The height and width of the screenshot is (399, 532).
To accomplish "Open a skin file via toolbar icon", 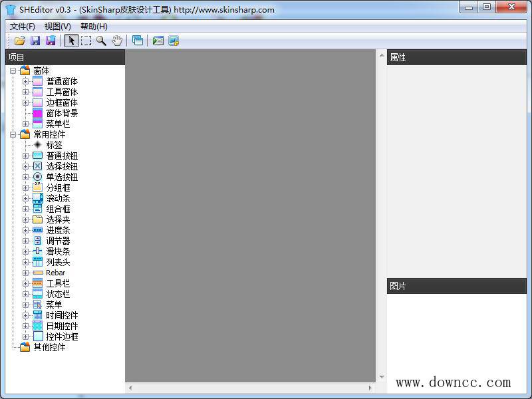I will click(19, 41).
